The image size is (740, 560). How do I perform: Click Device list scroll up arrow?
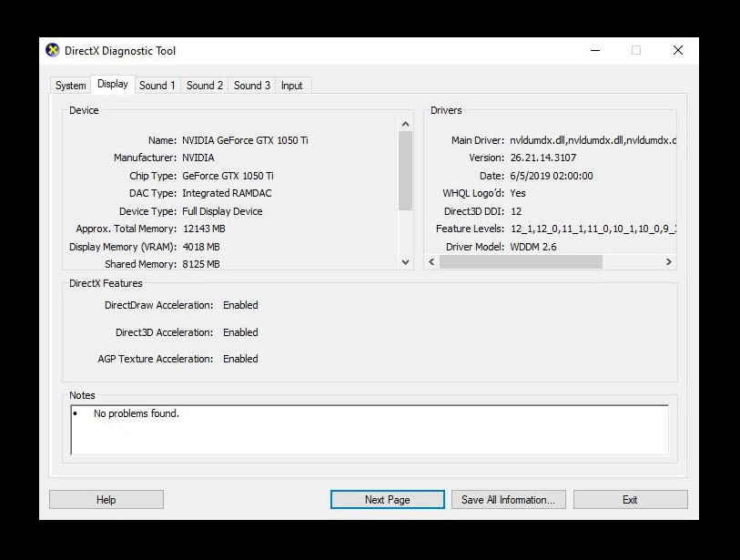[x=405, y=124]
